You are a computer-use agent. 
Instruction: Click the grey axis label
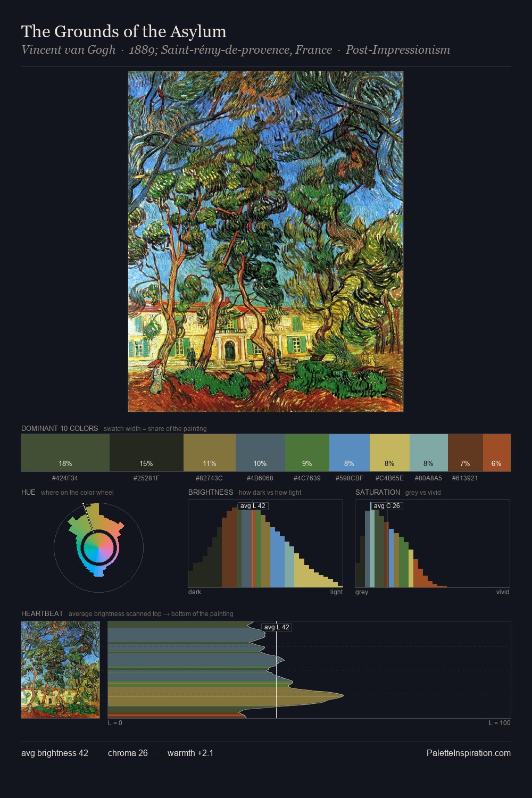[x=362, y=592]
